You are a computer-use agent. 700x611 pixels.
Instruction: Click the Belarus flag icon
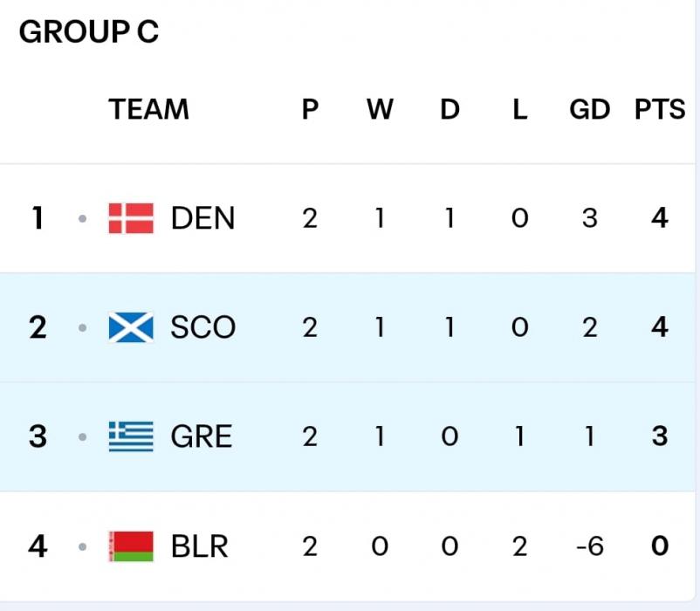pyautogui.click(x=131, y=546)
